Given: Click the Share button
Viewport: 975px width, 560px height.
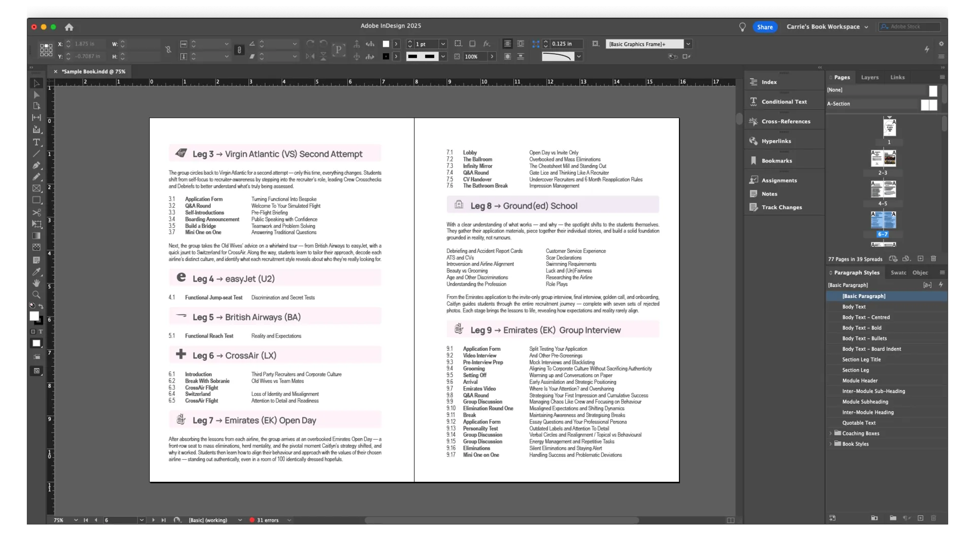Looking at the screenshot, I should point(764,27).
